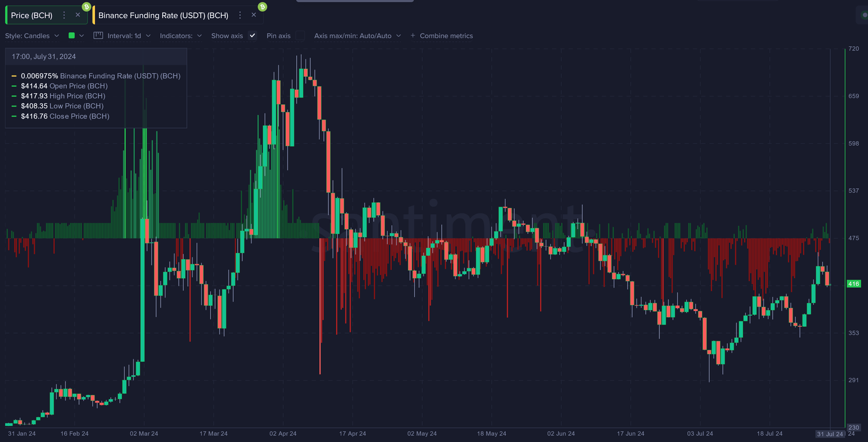Click the green Close Price legend marker
Image resolution: width=868 pixels, height=442 pixels.
[x=14, y=116]
